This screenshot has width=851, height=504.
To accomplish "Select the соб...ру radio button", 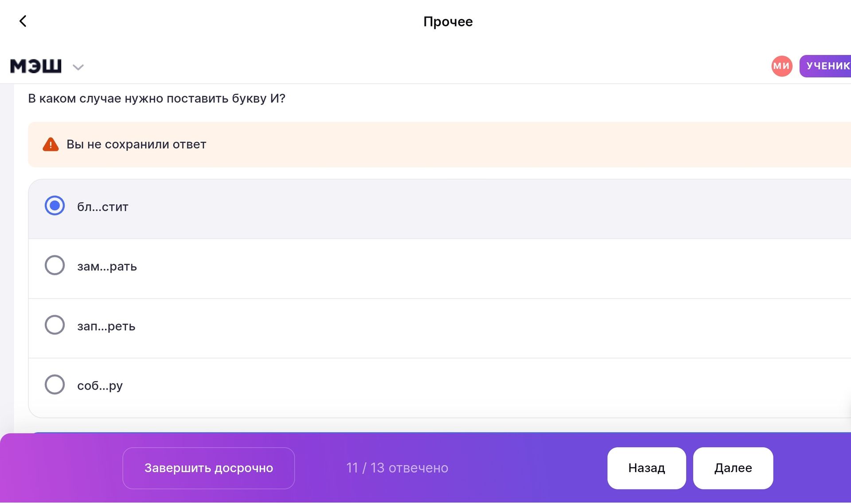I will (x=55, y=385).
